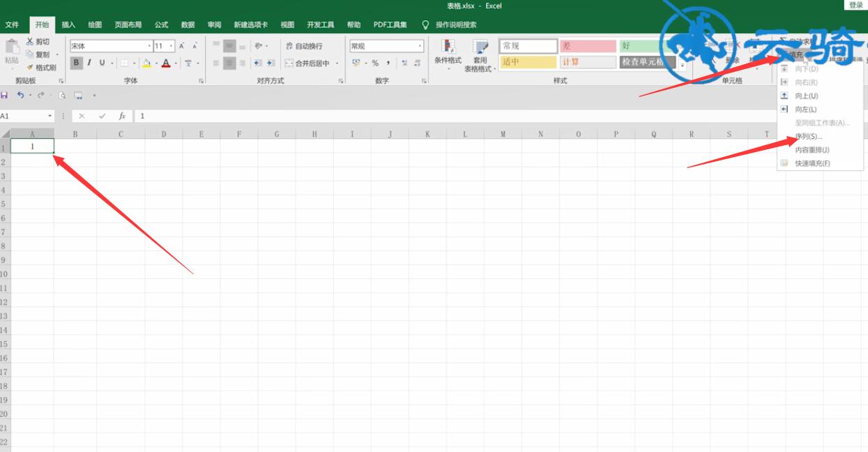Open the Name Box A1 dropdown
The width and height of the screenshot is (868, 452).
[50, 116]
